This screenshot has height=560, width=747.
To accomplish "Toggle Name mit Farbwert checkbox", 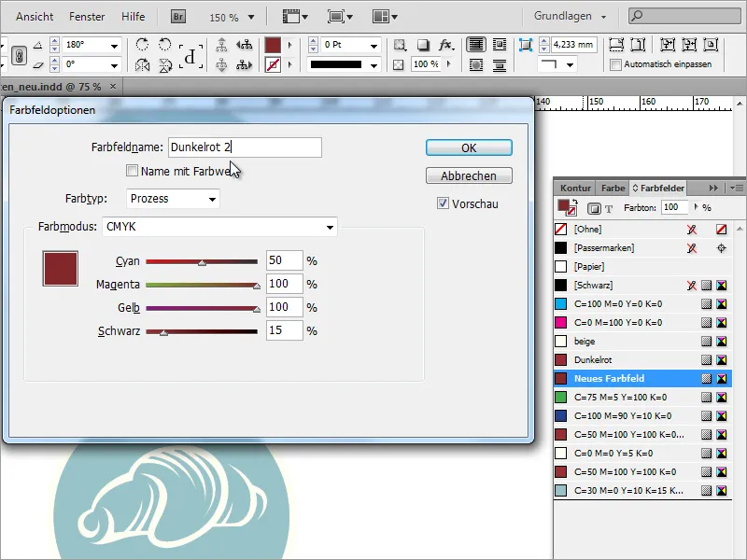I will [x=132, y=171].
